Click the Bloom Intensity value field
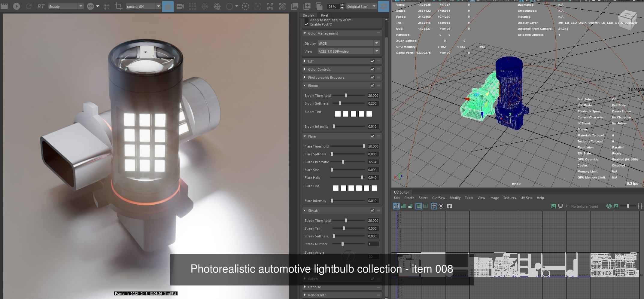The height and width of the screenshot is (299, 644). point(373,127)
